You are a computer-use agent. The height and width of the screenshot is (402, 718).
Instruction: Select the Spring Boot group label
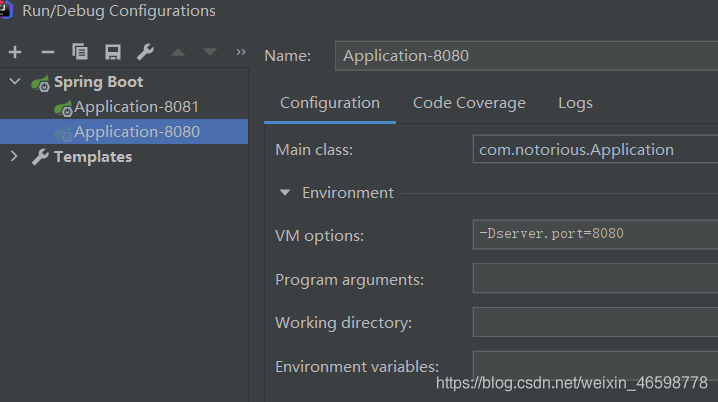pos(98,82)
